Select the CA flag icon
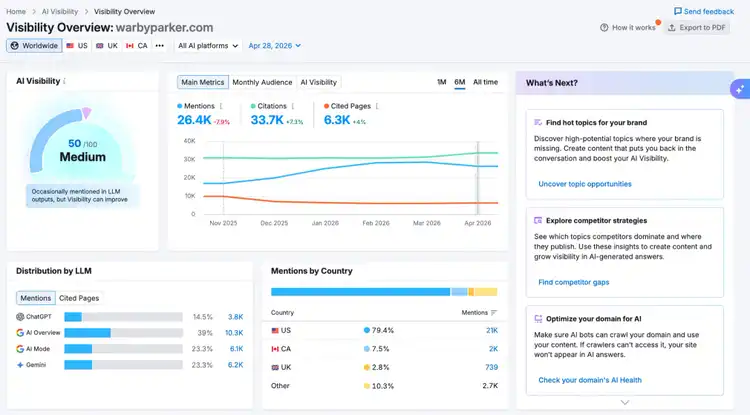 tap(130, 46)
